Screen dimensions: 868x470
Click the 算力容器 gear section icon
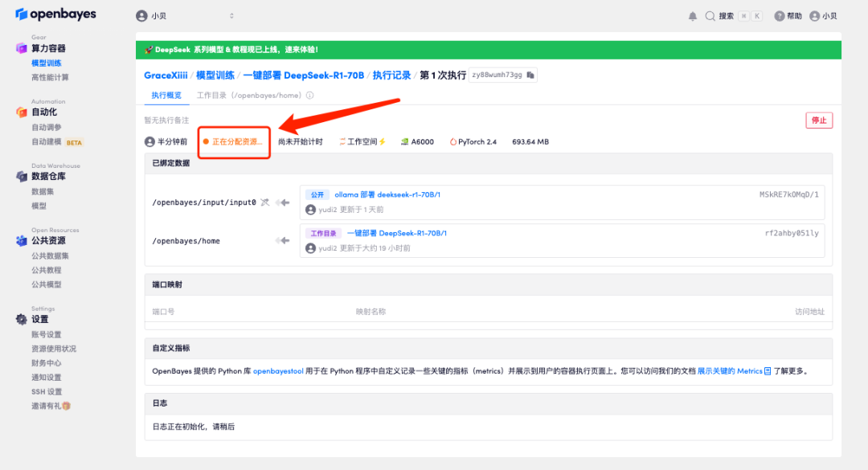[x=21, y=48]
